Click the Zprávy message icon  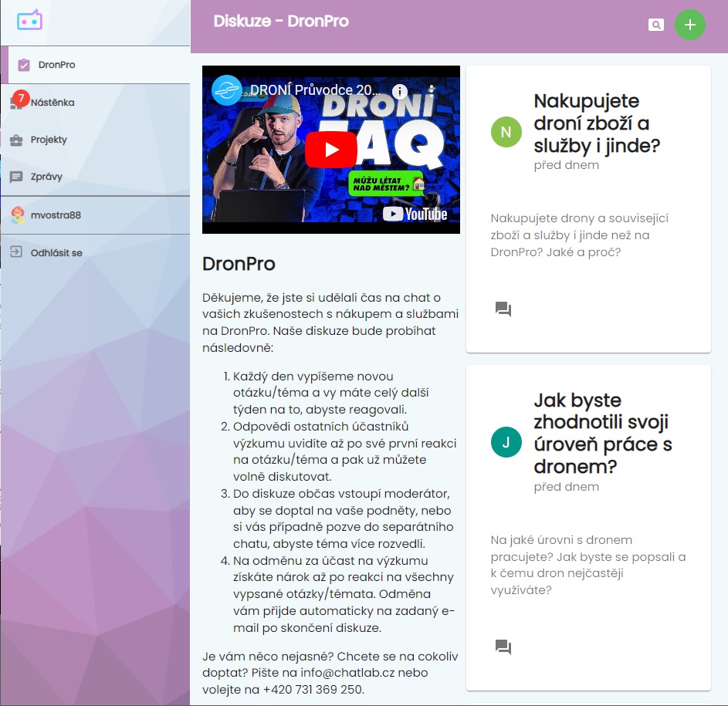pyautogui.click(x=16, y=177)
